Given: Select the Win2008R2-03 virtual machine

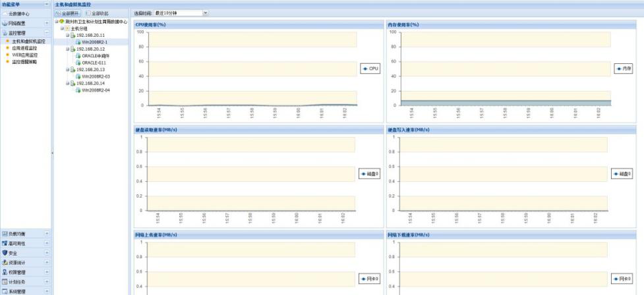Looking at the screenshot, I should click(96, 76).
